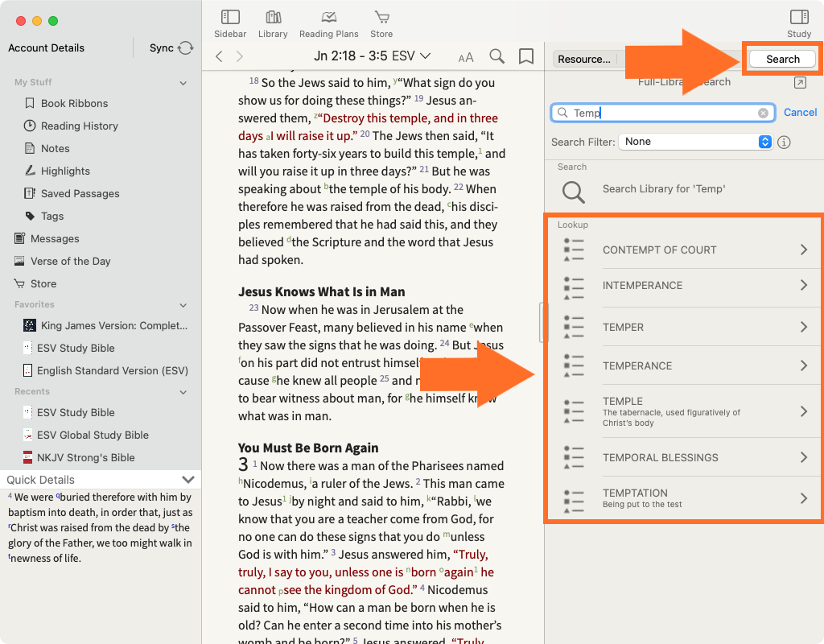Viewport: 824px width, 644px height.
Task: Open passage search magnifier icon
Action: 497,56
